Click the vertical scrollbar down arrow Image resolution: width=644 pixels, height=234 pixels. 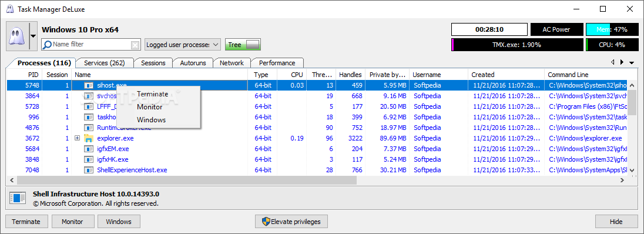pos(632,171)
